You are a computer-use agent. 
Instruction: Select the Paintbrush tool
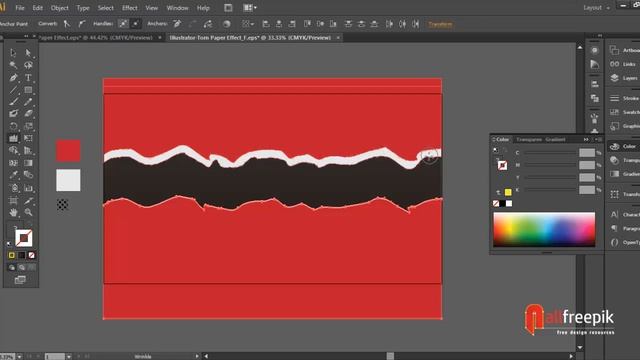[x=13, y=102]
